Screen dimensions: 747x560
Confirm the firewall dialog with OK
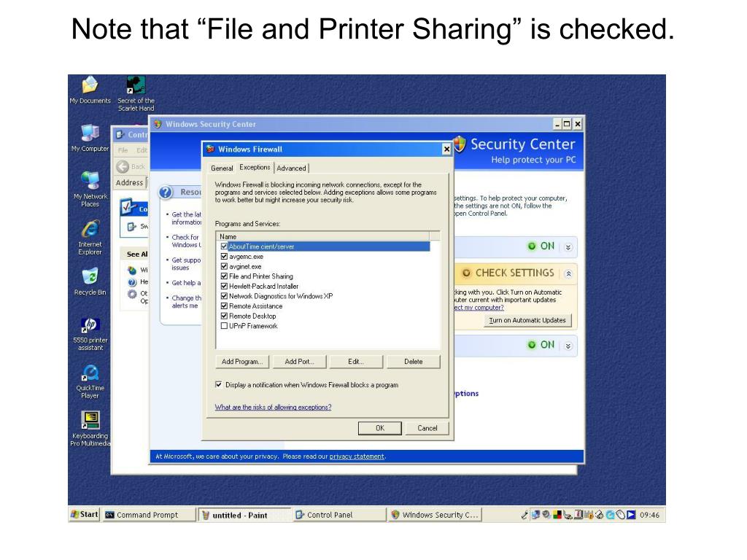click(x=379, y=428)
